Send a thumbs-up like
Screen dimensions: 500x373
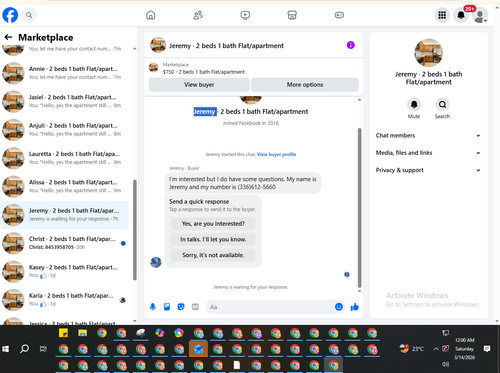click(355, 307)
